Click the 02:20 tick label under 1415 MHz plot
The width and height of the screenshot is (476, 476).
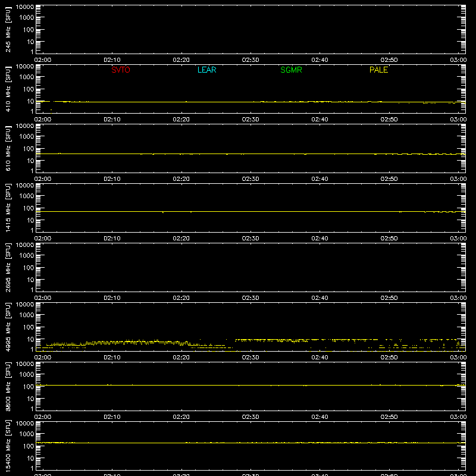click(x=181, y=239)
